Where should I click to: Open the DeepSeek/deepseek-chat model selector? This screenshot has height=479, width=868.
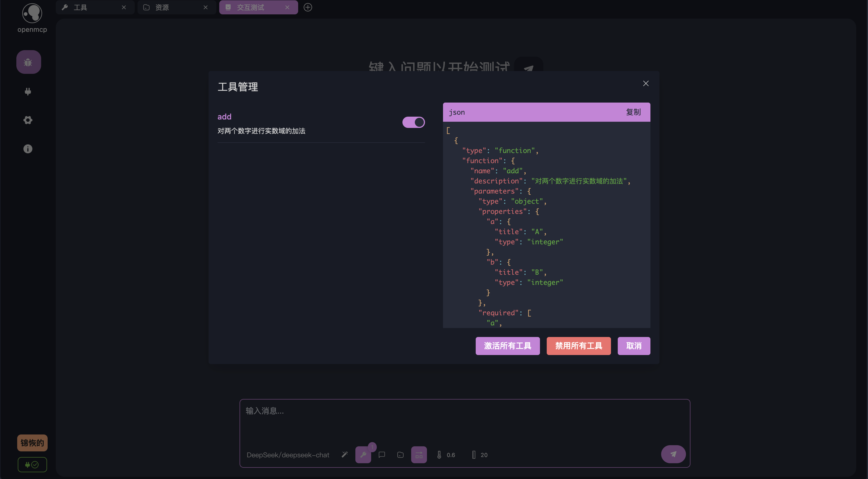[x=288, y=455]
